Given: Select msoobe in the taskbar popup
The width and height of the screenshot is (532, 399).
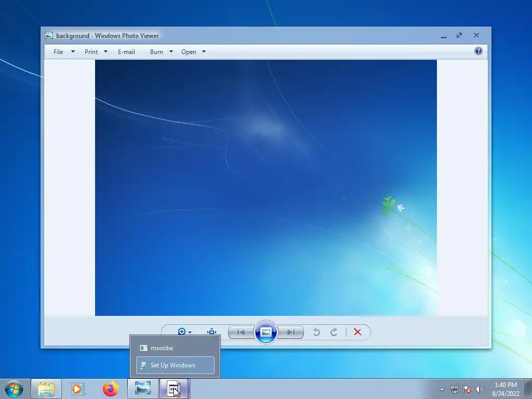Looking at the screenshot, I should coord(175,348).
